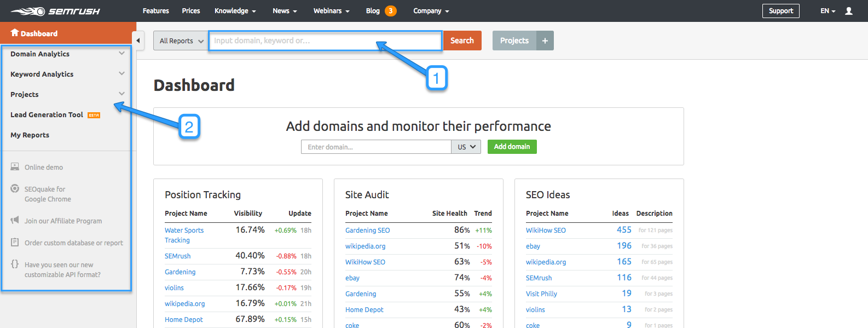The height and width of the screenshot is (328, 868).
Task: Expand Projects sidebar section
Action: [121, 94]
